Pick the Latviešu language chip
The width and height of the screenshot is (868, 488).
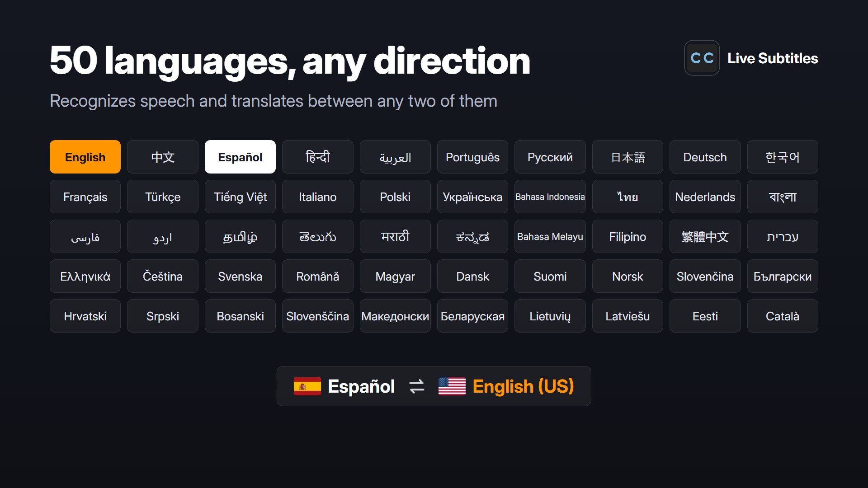tap(627, 316)
